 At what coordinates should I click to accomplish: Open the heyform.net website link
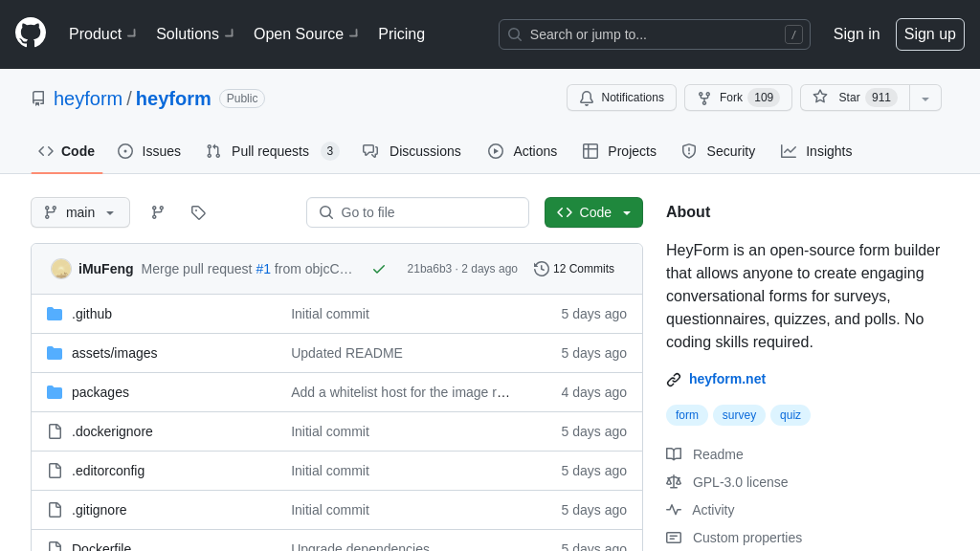pos(726,379)
